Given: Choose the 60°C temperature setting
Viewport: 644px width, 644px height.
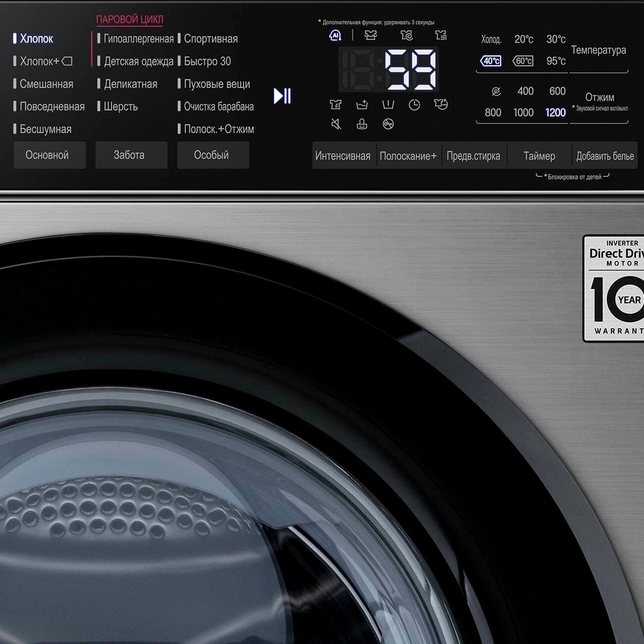Looking at the screenshot, I should (523, 61).
